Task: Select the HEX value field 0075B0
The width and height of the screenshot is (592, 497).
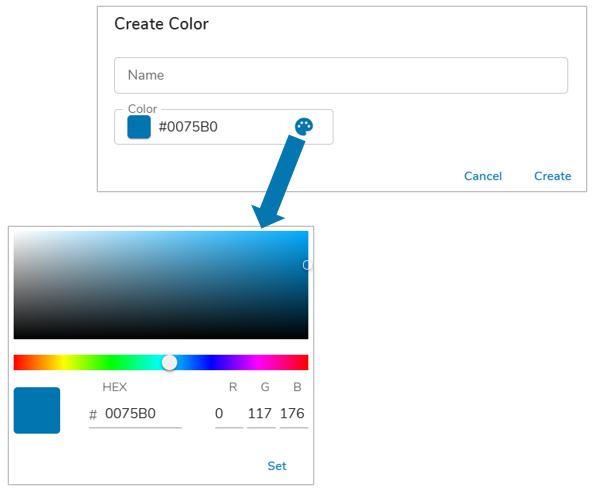Action: click(x=135, y=414)
